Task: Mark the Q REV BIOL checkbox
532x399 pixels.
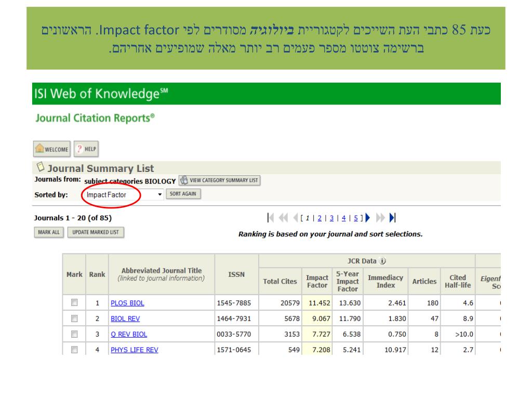Action: click(x=74, y=334)
